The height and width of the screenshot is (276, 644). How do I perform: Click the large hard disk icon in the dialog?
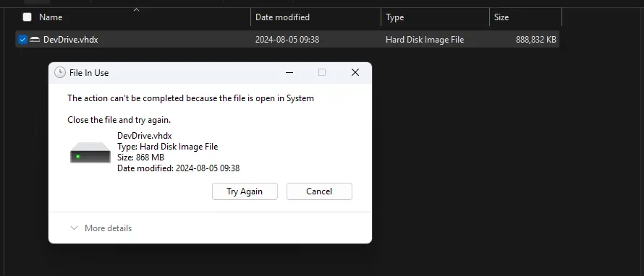[90, 152]
